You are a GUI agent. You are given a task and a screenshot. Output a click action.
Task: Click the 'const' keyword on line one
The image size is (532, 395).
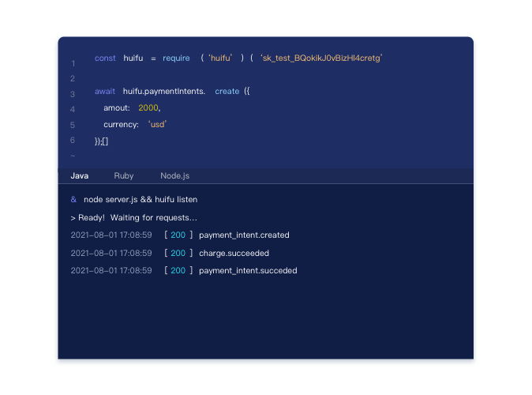105,58
